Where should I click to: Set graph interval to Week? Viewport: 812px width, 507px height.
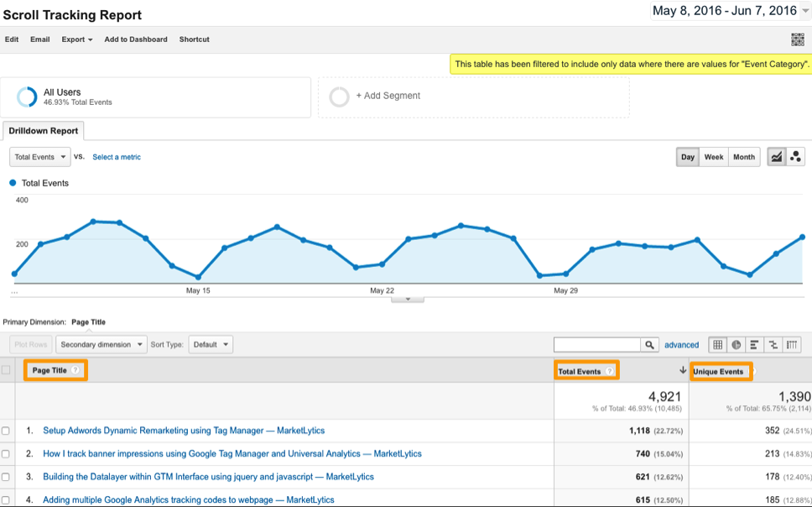[714, 157]
